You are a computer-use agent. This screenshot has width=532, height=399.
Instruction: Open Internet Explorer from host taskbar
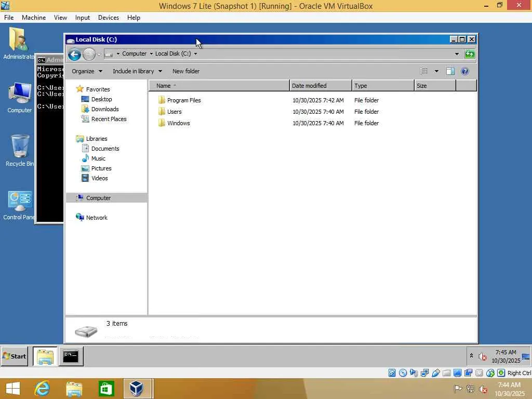pyautogui.click(x=42, y=389)
